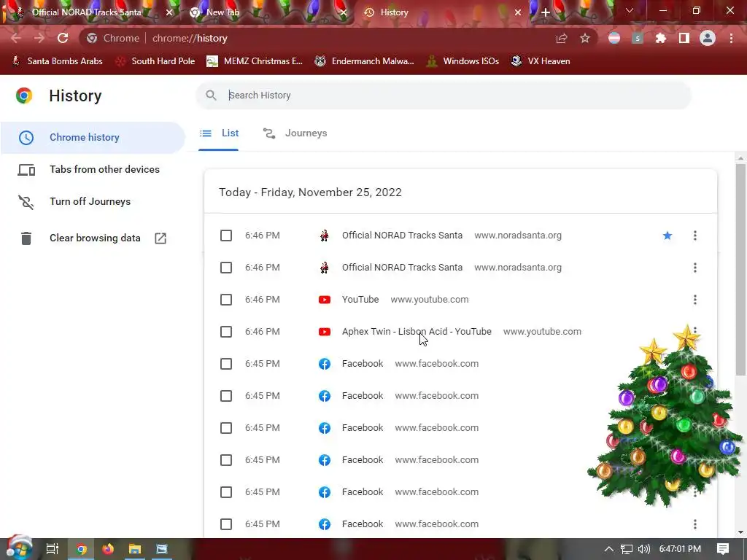Click the volume icon in system tray
The width and height of the screenshot is (747, 560).
coord(643,549)
